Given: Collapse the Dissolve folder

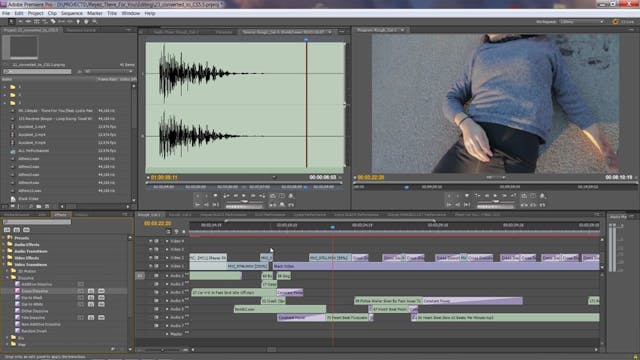Looking at the screenshot, I should coord(7,278).
